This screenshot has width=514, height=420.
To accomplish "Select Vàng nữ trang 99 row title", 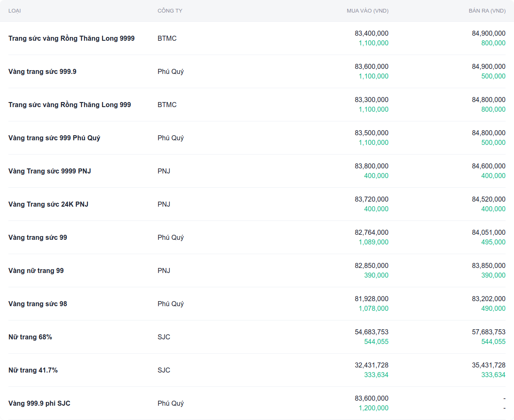I will [x=36, y=270].
